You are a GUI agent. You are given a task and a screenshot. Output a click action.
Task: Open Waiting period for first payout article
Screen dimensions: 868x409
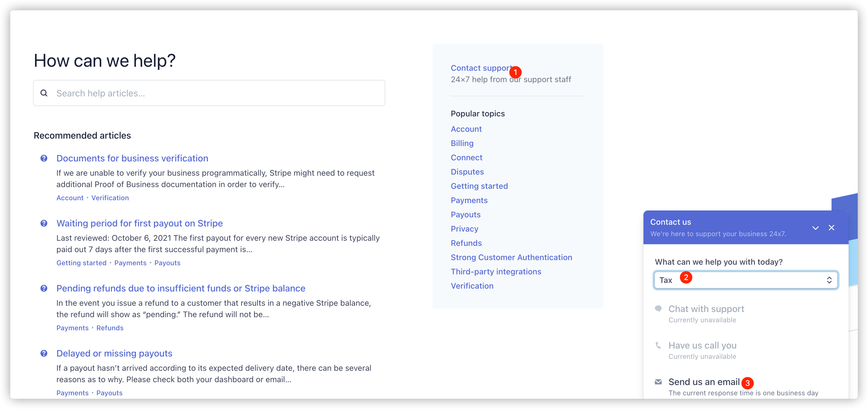pyautogui.click(x=140, y=223)
